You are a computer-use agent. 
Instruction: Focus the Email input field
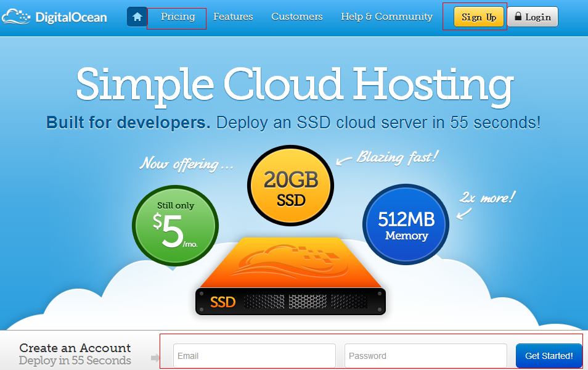click(x=254, y=356)
